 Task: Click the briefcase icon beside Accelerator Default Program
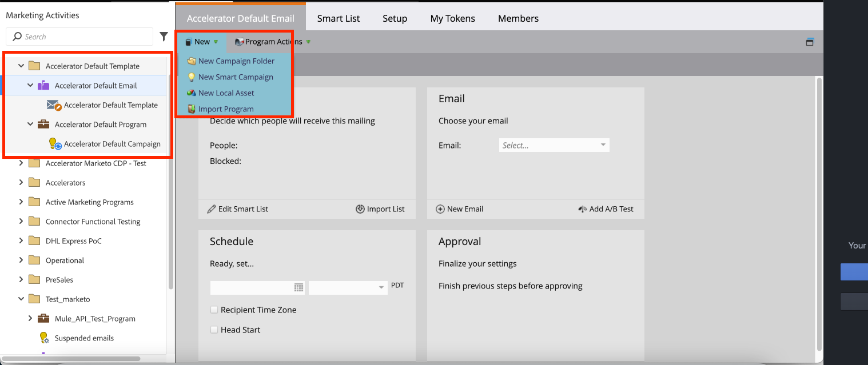[43, 125]
